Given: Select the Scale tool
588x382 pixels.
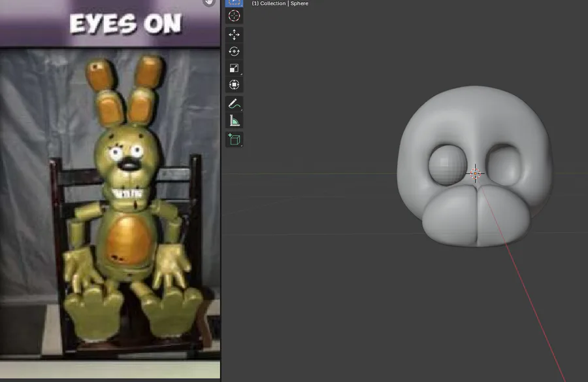Looking at the screenshot, I should click(x=234, y=68).
